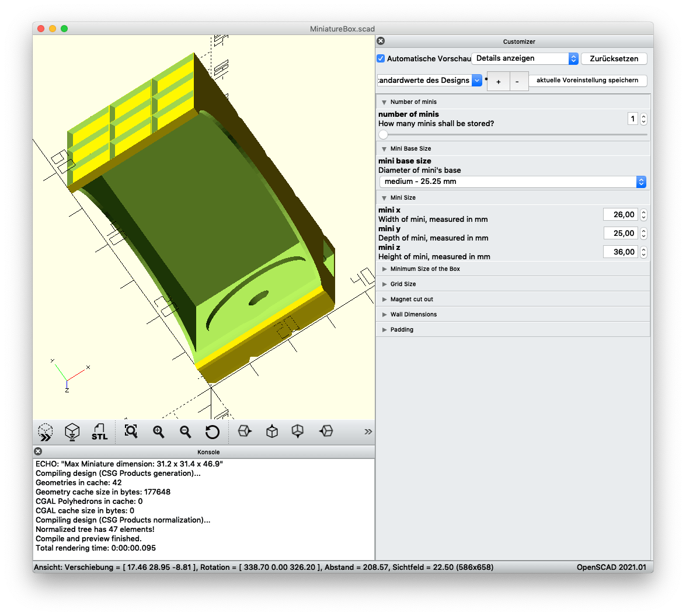The width and height of the screenshot is (686, 616).
Task: Click aktuelle Voreinstellung speichern button
Action: [587, 81]
